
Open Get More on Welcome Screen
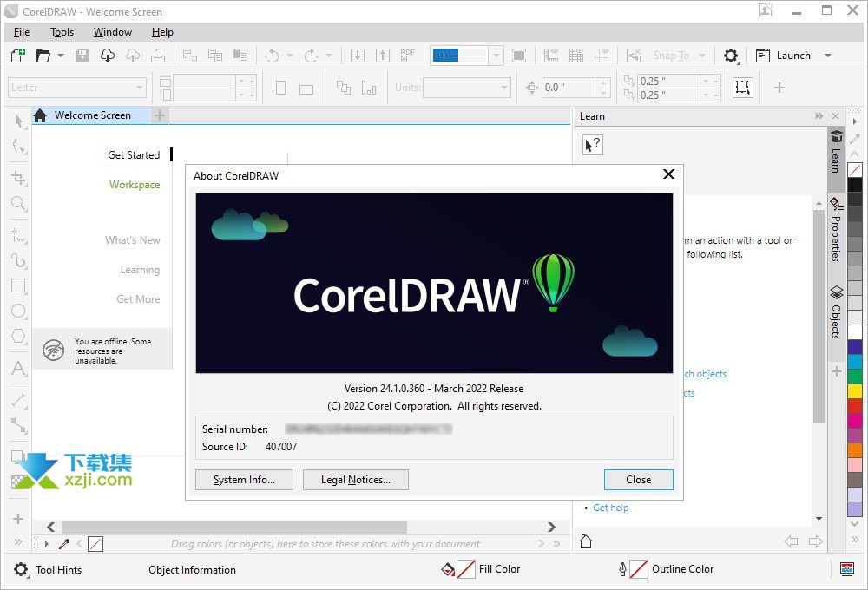pos(138,298)
